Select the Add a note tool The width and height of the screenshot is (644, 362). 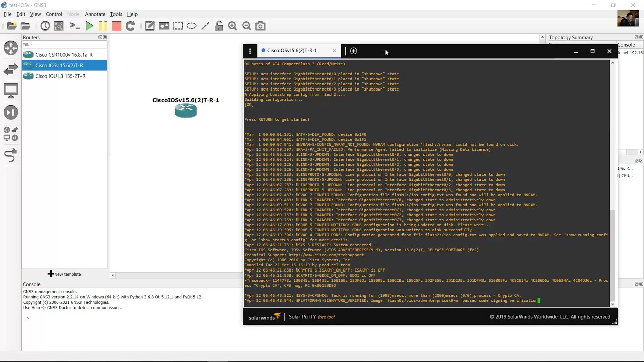(150, 26)
